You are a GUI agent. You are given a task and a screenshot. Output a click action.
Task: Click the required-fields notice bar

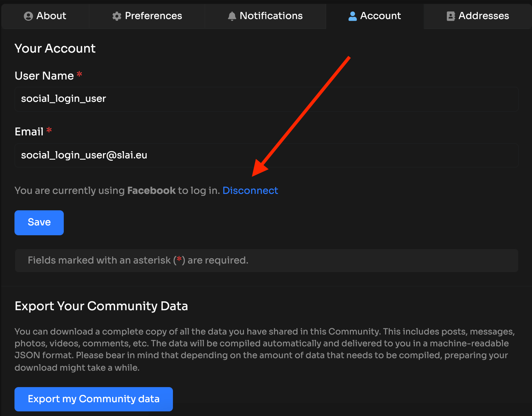[x=266, y=260]
